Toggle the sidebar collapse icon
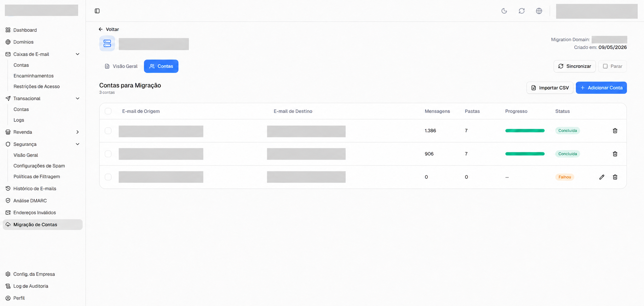644x306 pixels. tap(97, 11)
